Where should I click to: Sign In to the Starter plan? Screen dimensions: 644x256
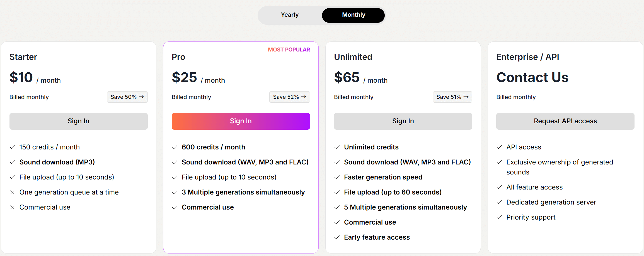(x=78, y=121)
